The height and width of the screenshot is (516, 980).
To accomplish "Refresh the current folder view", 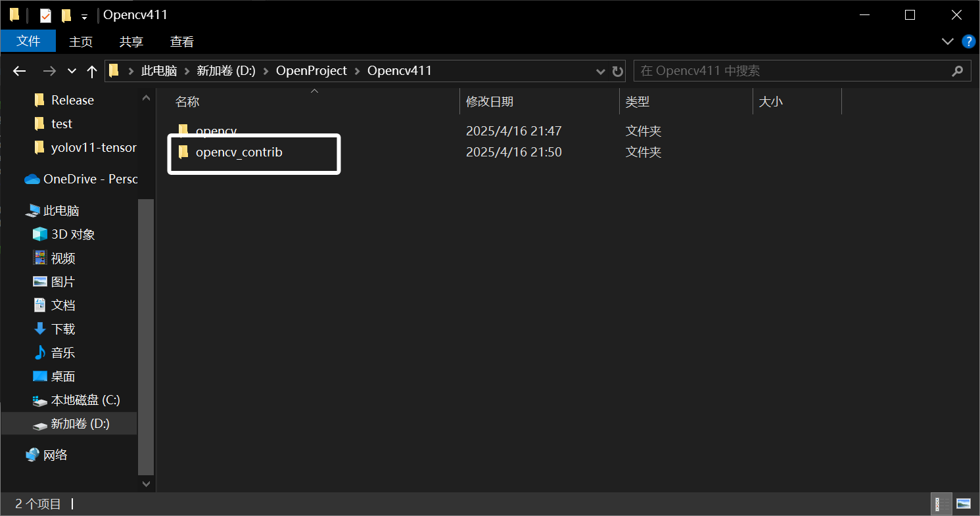I will pos(617,70).
